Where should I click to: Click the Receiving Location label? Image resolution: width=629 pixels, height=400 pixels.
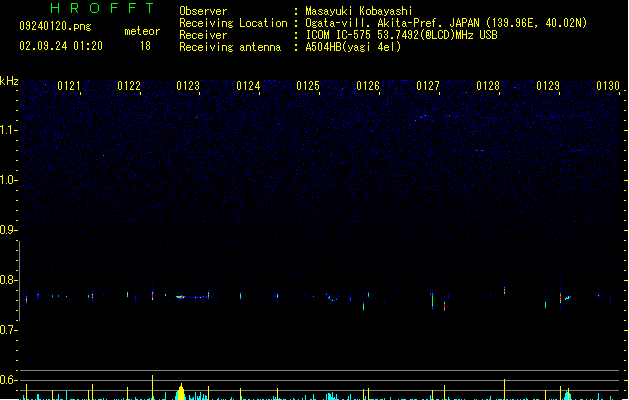point(233,23)
